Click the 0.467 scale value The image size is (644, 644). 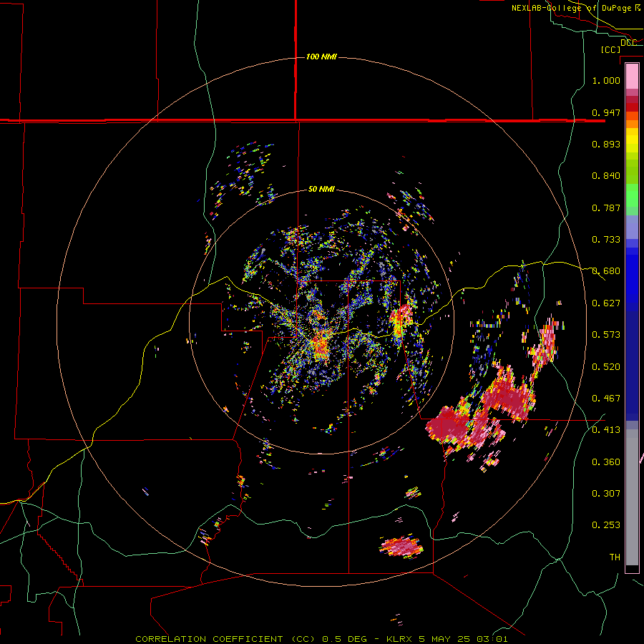(606, 399)
